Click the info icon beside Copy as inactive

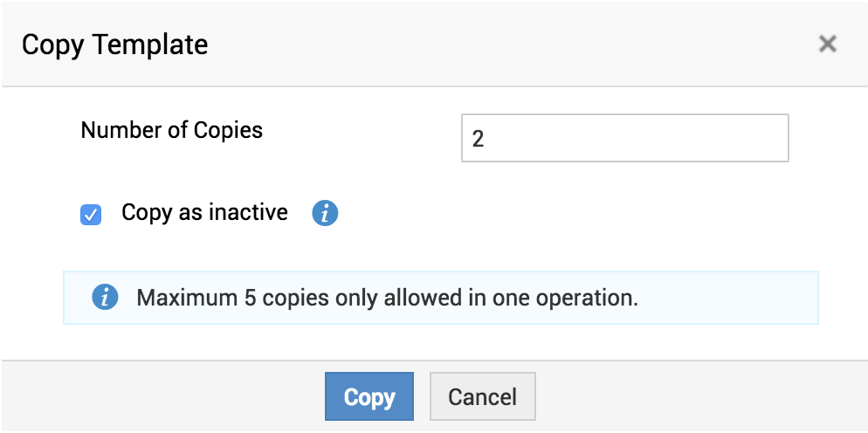click(x=325, y=213)
